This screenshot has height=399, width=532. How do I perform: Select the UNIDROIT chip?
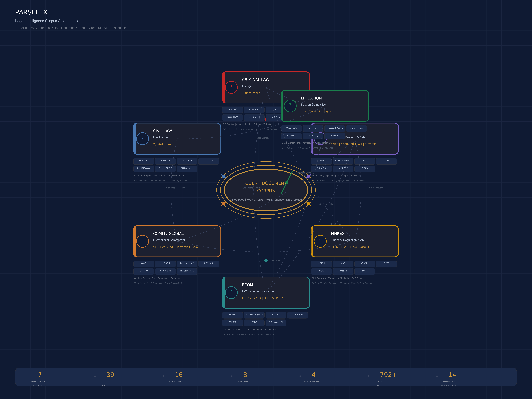[165, 264]
